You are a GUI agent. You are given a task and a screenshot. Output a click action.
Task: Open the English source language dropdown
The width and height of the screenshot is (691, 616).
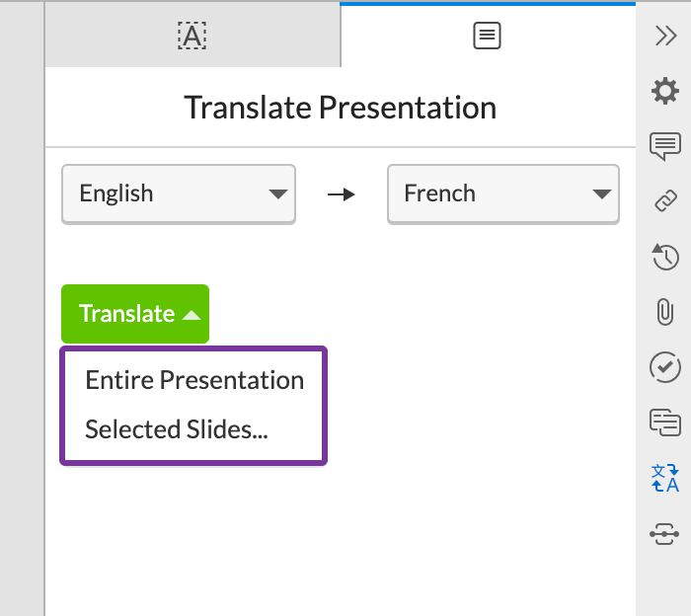click(x=179, y=193)
